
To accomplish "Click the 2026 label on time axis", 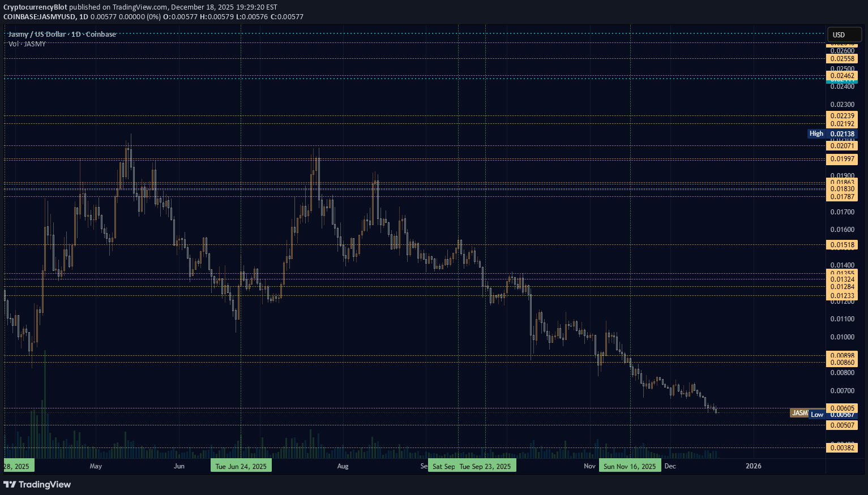I will 753,466.
